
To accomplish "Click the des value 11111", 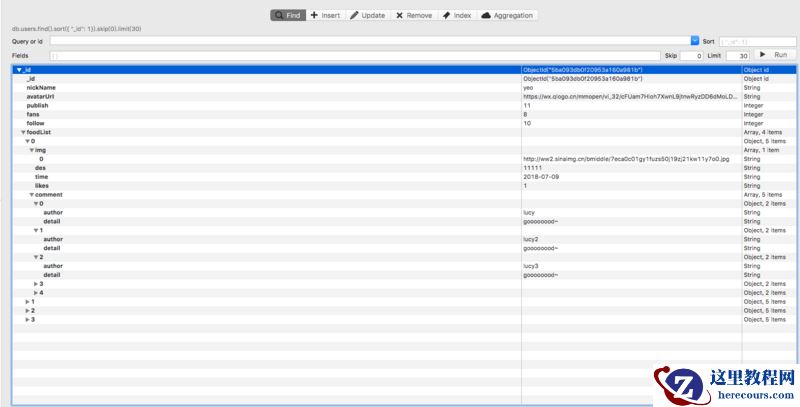I will click(532, 168).
